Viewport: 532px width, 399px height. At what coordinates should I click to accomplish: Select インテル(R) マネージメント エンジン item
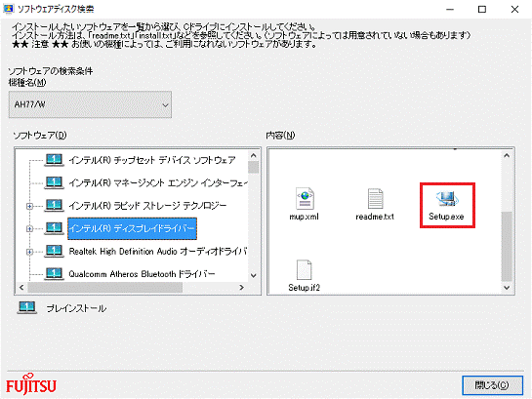coord(158,182)
